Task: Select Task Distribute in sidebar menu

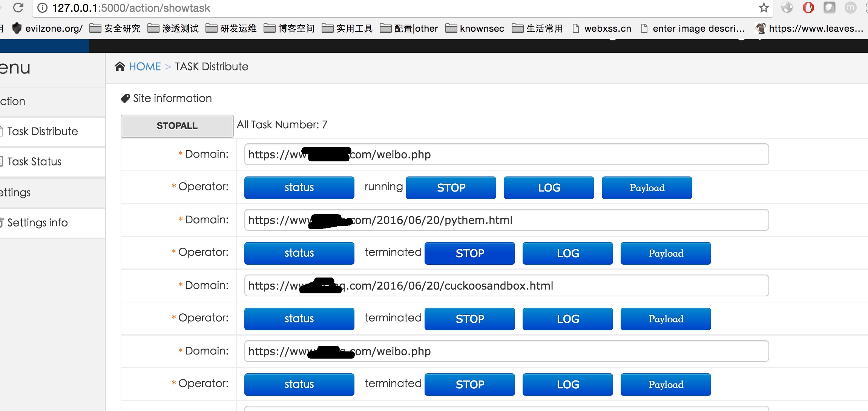Action: (x=42, y=131)
